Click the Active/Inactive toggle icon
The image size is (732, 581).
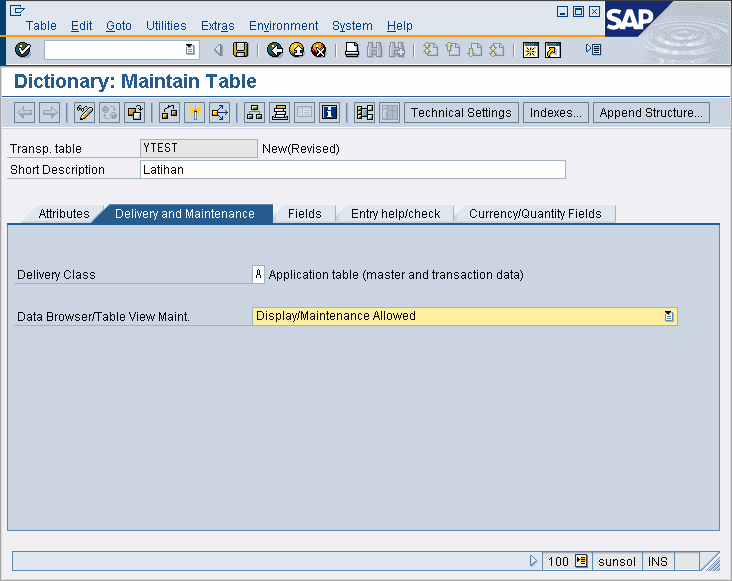pyautogui.click(x=109, y=112)
